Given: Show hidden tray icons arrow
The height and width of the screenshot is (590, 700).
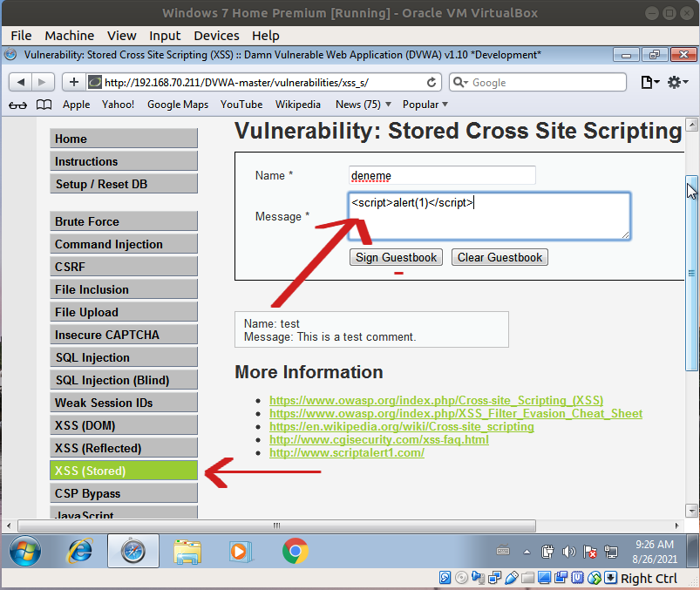Looking at the screenshot, I should pos(527,552).
